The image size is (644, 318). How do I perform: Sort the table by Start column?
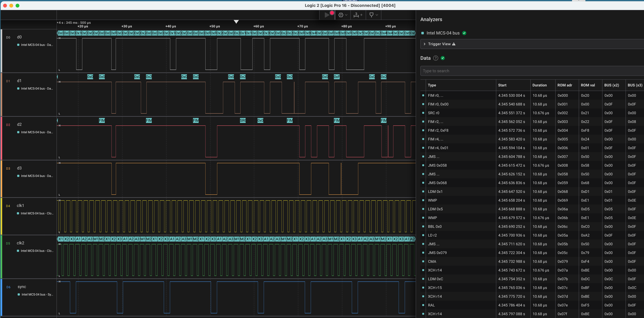(502, 85)
